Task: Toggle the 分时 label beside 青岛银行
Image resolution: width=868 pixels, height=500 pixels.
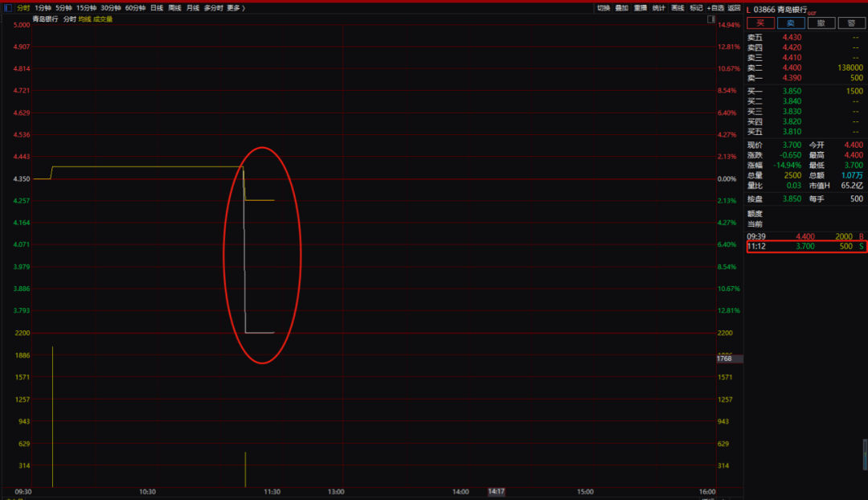Action: [70, 18]
